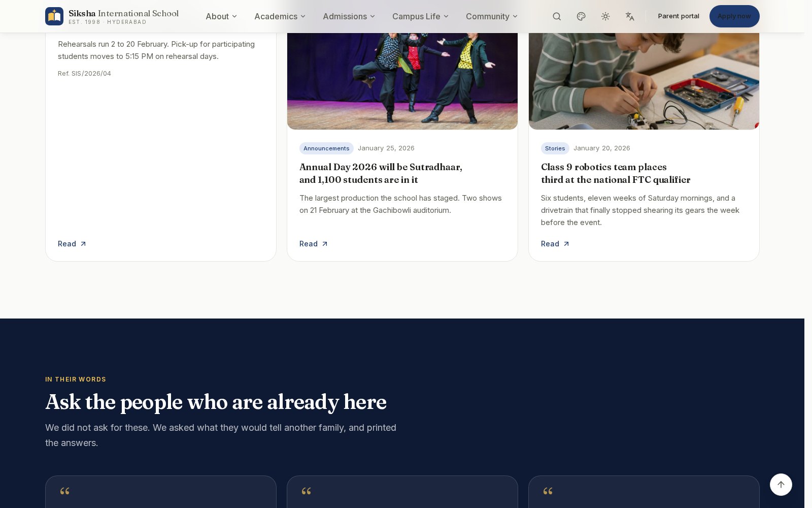812x508 pixels.
Task: Read the Rehearsals notice card
Action: (72, 244)
